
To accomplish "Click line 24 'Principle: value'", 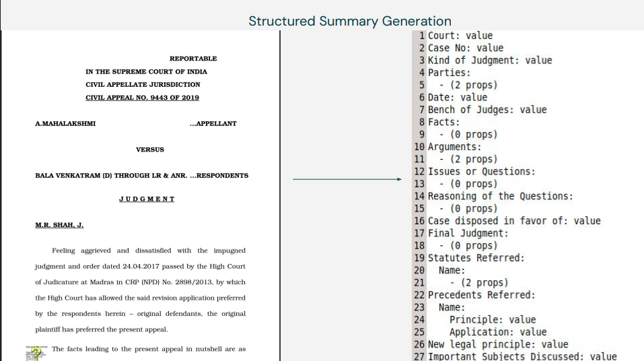I will pos(493,319).
